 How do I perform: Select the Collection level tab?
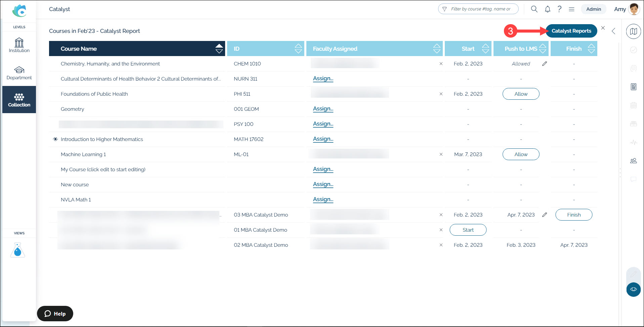point(19,100)
